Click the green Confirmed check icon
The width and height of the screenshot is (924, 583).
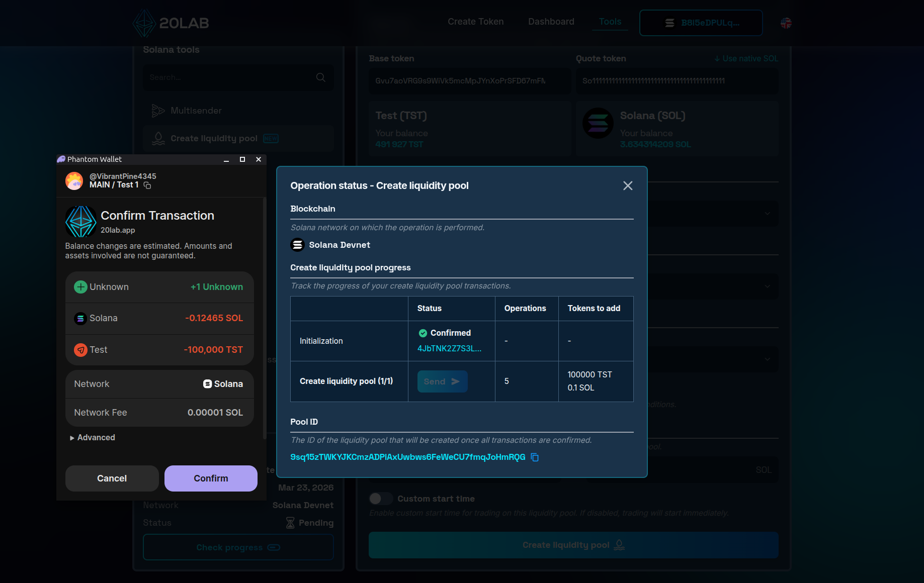pos(423,333)
